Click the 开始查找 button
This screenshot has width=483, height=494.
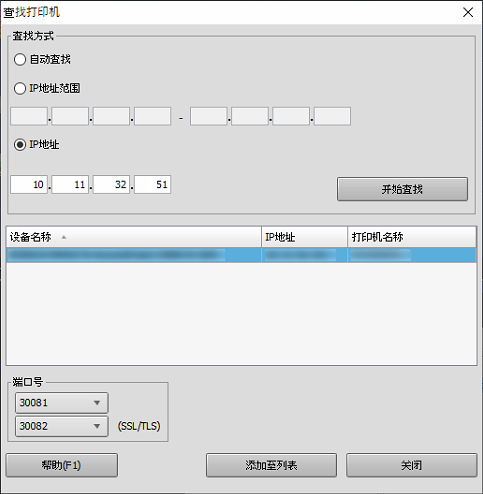402,189
